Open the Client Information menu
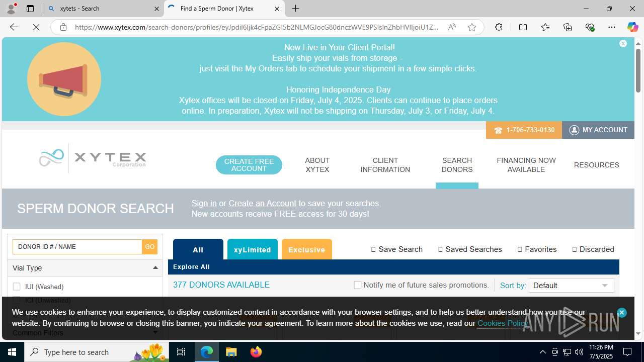 coord(385,165)
